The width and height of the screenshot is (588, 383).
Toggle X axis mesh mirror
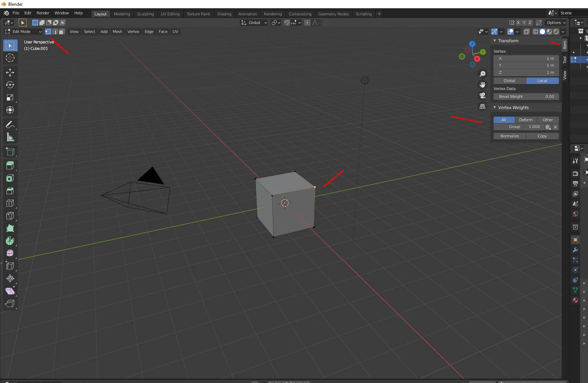[518, 23]
